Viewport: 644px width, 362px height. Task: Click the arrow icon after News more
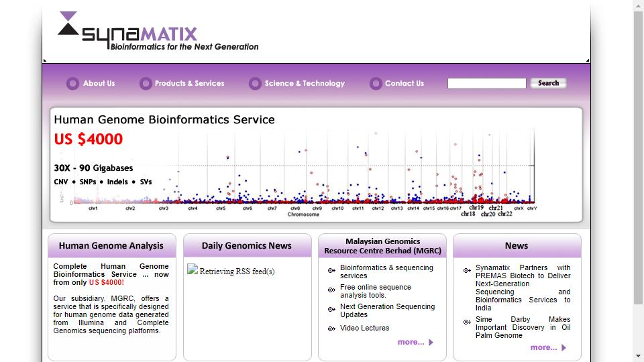click(564, 348)
